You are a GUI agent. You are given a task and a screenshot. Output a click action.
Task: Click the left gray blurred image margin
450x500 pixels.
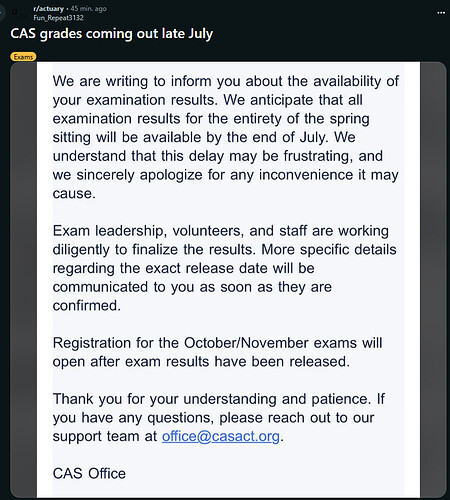click(23, 280)
